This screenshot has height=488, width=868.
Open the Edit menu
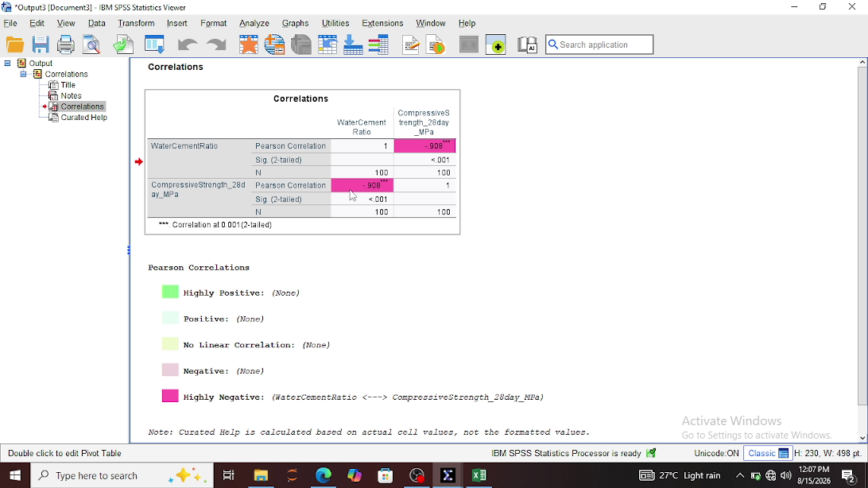pyautogui.click(x=37, y=23)
